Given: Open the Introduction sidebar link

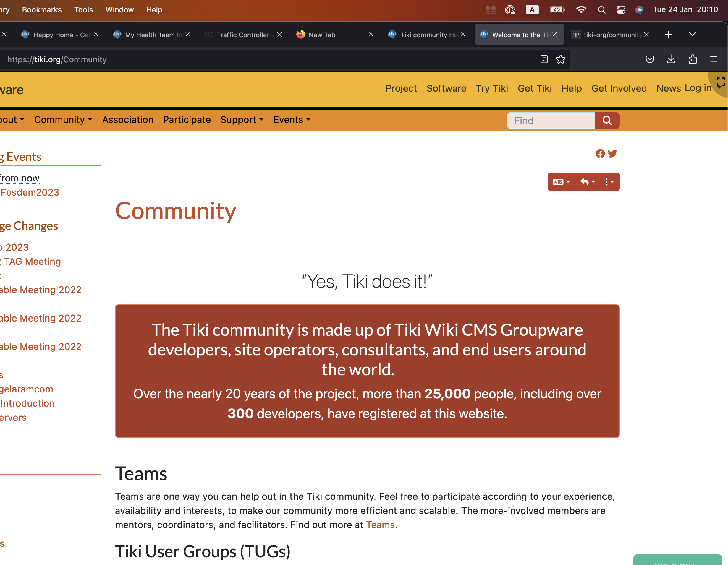Looking at the screenshot, I should click(x=27, y=403).
